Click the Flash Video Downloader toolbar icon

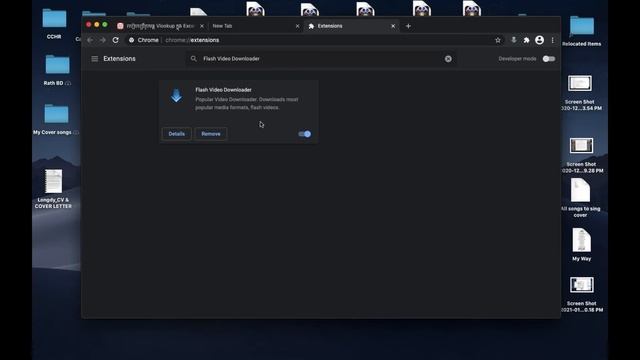coord(514,40)
